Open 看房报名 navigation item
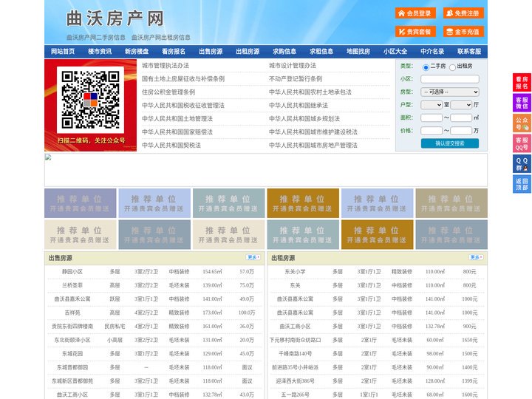This screenshot has width=532, height=399. click(x=174, y=52)
